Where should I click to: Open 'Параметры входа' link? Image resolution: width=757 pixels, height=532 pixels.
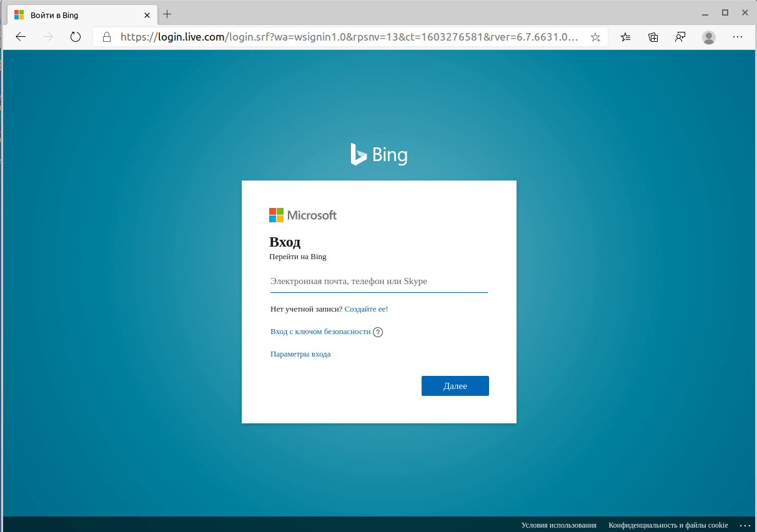(300, 354)
